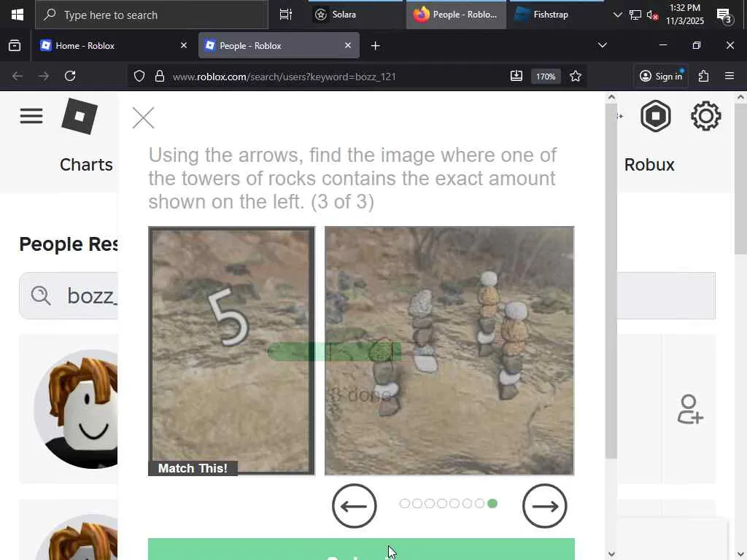747x560 pixels.
Task: Switch to Fishstrap taskbar app
Action: (557, 15)
